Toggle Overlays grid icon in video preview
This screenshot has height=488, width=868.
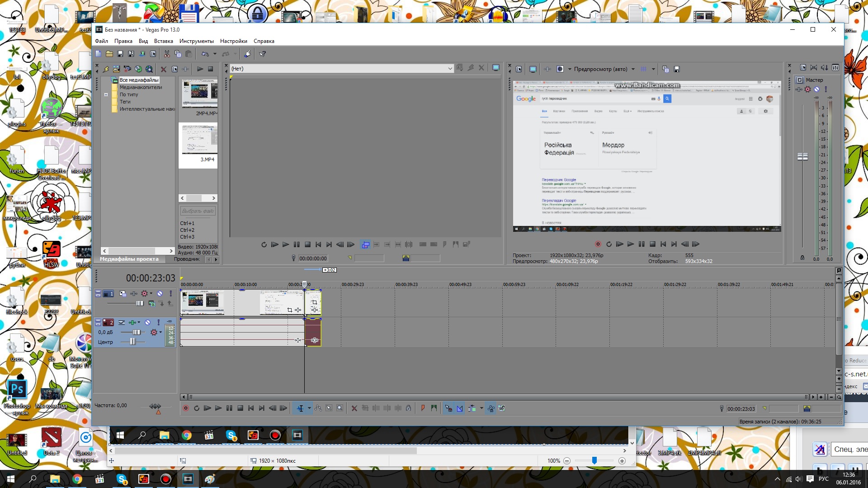click(x=644, y=69)
